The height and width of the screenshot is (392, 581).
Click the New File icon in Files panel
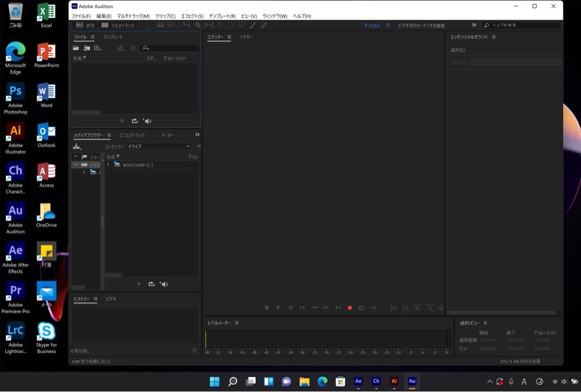(97, 48)
